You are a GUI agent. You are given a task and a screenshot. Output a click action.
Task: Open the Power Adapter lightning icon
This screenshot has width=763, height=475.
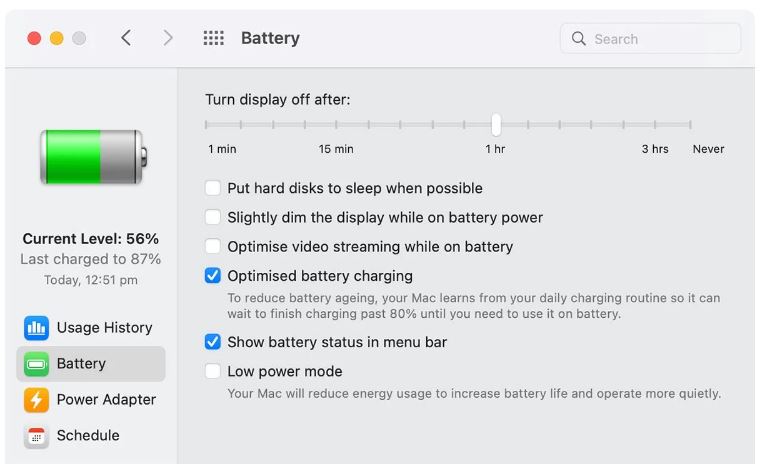pos(36,400)
